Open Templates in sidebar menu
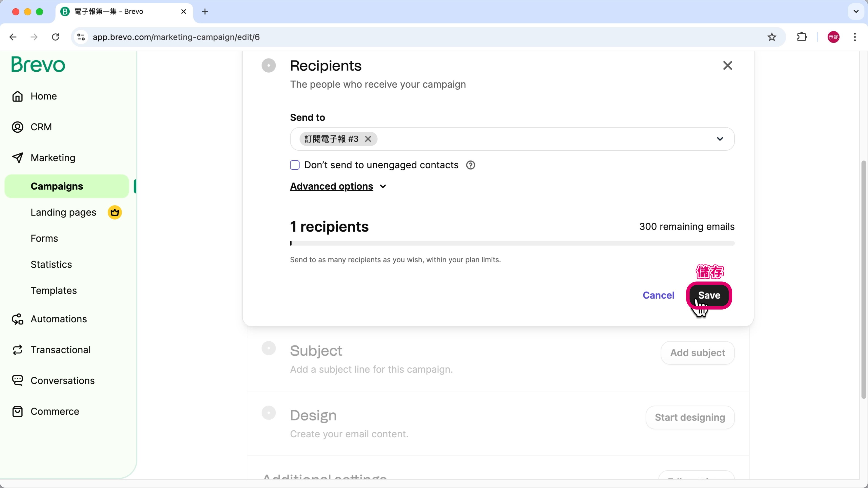The width and height of the screenshot is (868, 488). [x=54, y=291]
